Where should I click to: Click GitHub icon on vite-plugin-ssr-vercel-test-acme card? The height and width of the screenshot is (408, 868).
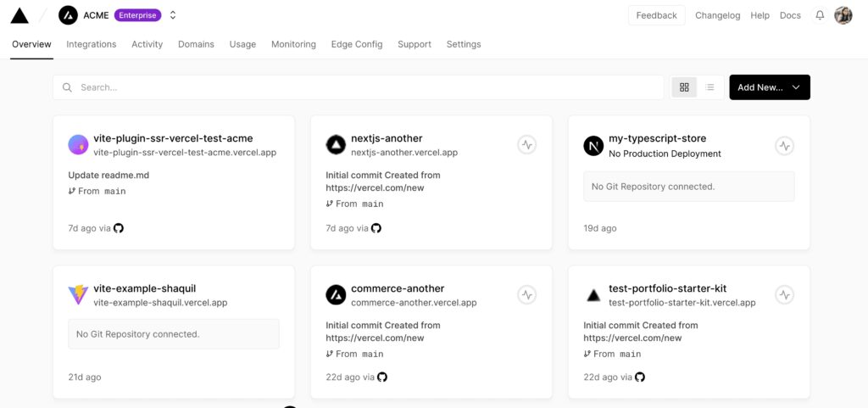(119, 227)
